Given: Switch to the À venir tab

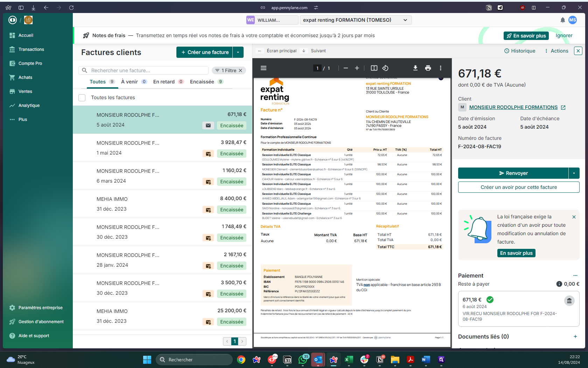Looking at the screenshot, I should (x=134, y=82).
